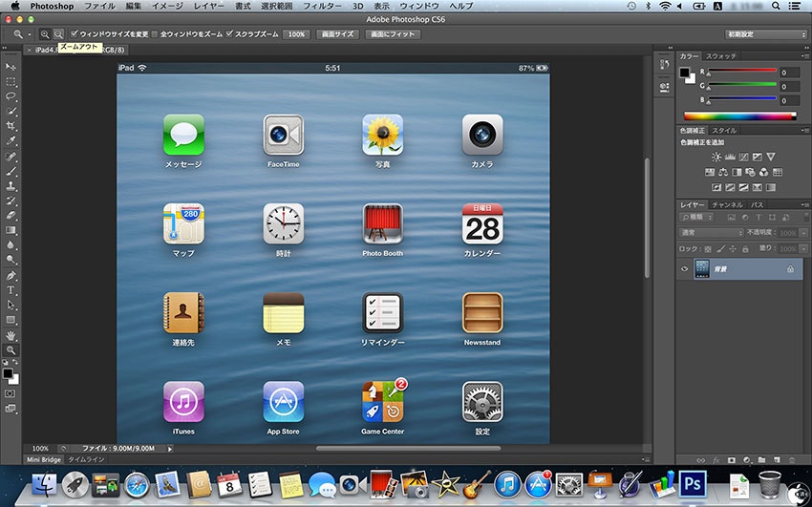Select the Clone Stamp tool

coord(11,186)
